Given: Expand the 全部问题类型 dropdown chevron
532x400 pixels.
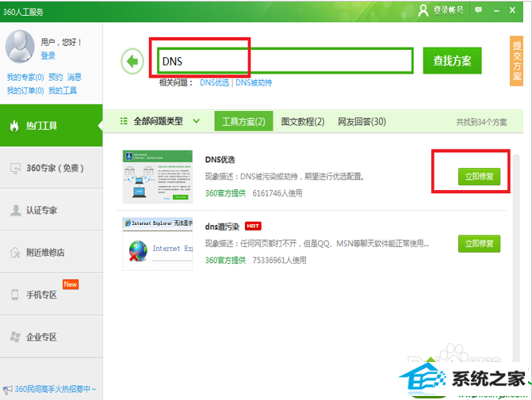Looking at the screenshot, I should (196, 121).
